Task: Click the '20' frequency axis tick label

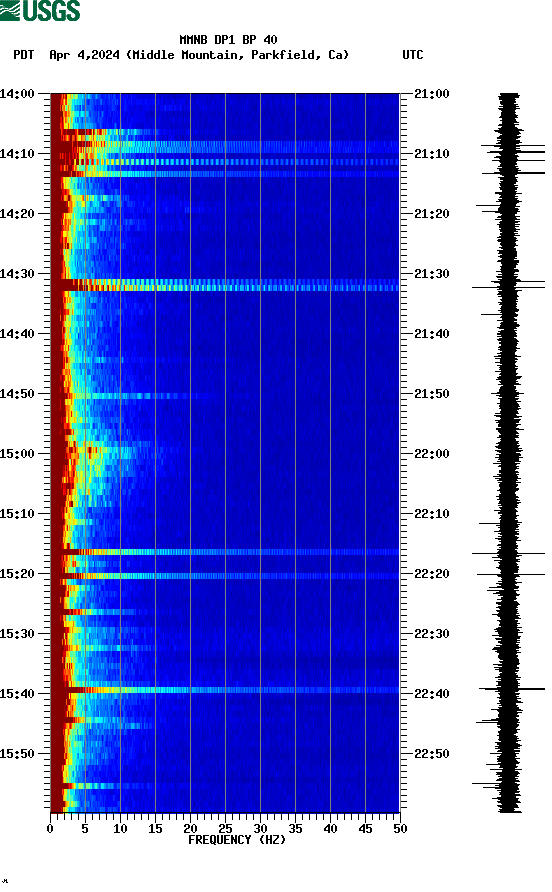Action: [191, 829]
